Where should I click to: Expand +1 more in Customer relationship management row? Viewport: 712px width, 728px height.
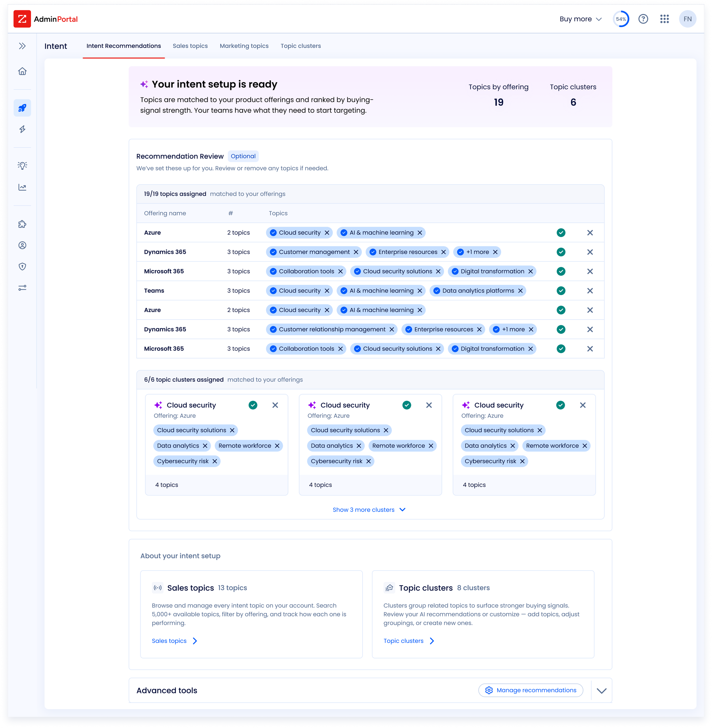click(x=513, y=330)
